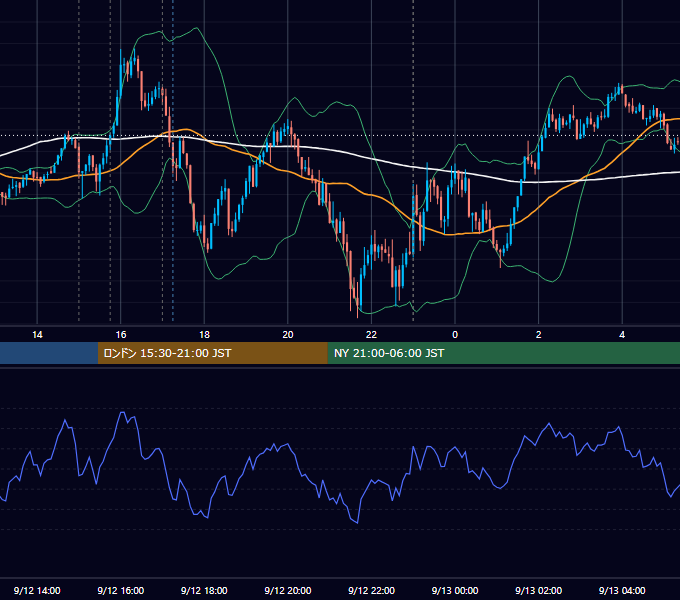Click the NY 21:00-06:00 JST session bar

coord(503,353)
